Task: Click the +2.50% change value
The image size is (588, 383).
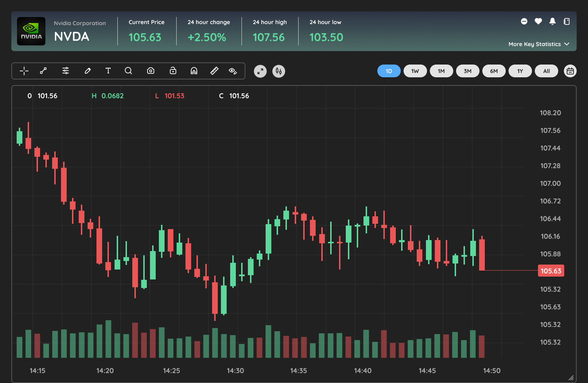Action: pyautogui.click(x=207, y=37)
